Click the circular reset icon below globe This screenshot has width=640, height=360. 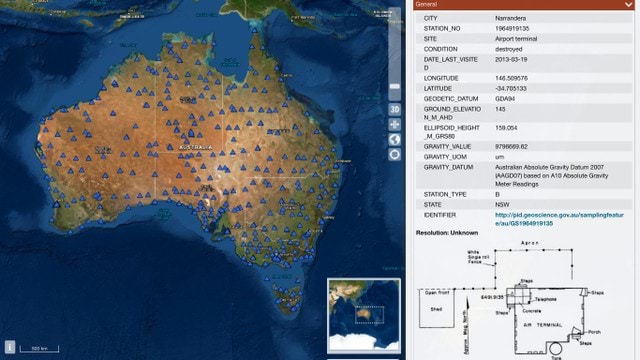[x=394, y=155]
